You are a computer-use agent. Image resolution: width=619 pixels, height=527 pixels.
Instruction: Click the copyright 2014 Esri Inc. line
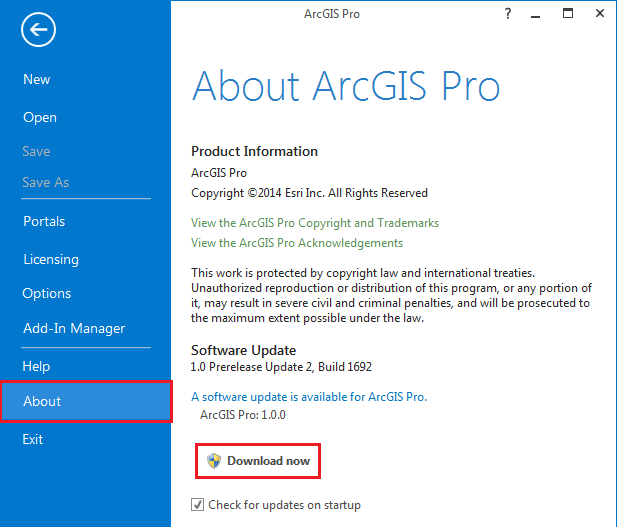click(x=310, y=193)
